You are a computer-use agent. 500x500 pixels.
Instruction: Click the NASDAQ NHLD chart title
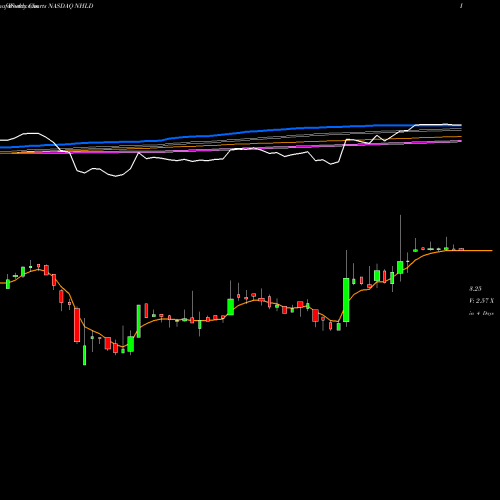71,6
